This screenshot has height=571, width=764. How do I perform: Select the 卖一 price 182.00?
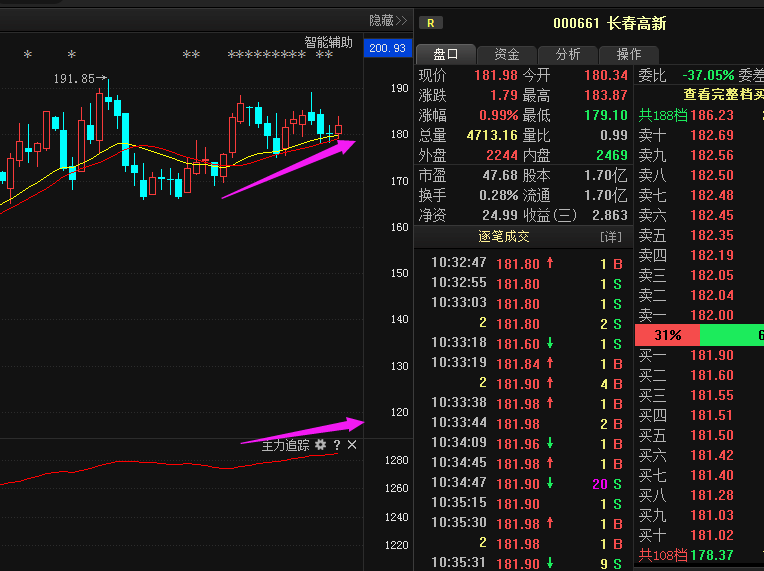point(712,315)
